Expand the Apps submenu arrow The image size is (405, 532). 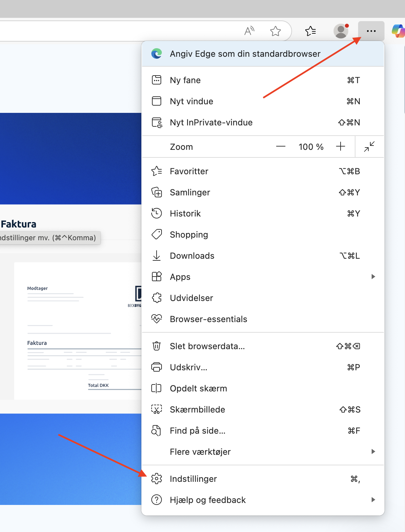coord(373,277)
